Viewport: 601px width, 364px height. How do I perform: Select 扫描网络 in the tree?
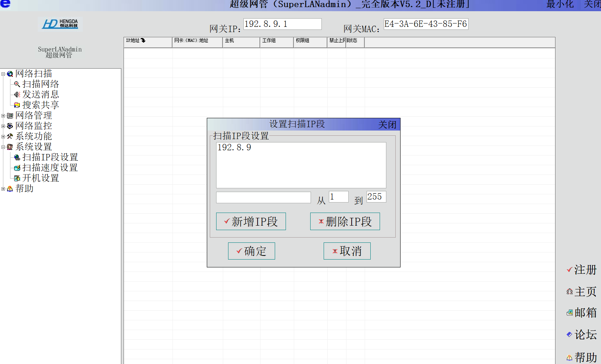point(41,84)
